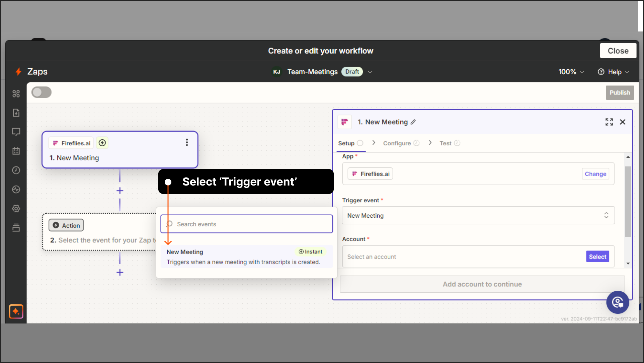Click the Fireflies.ai app chip in App field
The height and width of the screenshot is (363, 644).
click(x=370, y=174)
